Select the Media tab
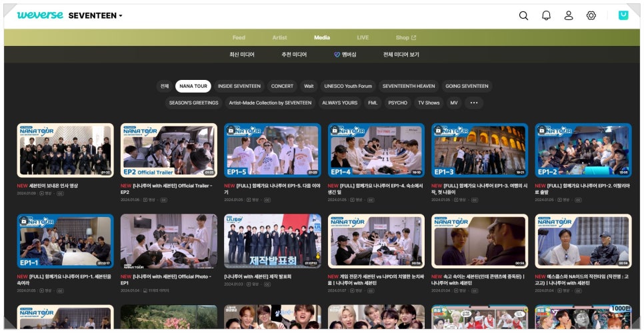The height and width of the screenshot is (333, 644). pos(322,38)
